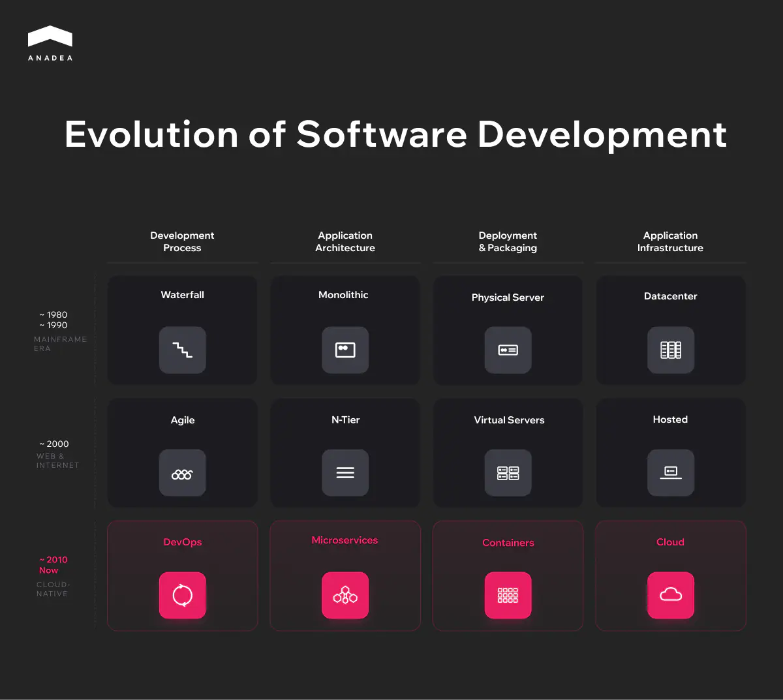Screen dimensions: 783x700
Task: Click the Virtual Servers stacked icon
Action: (x=508, y=472)
